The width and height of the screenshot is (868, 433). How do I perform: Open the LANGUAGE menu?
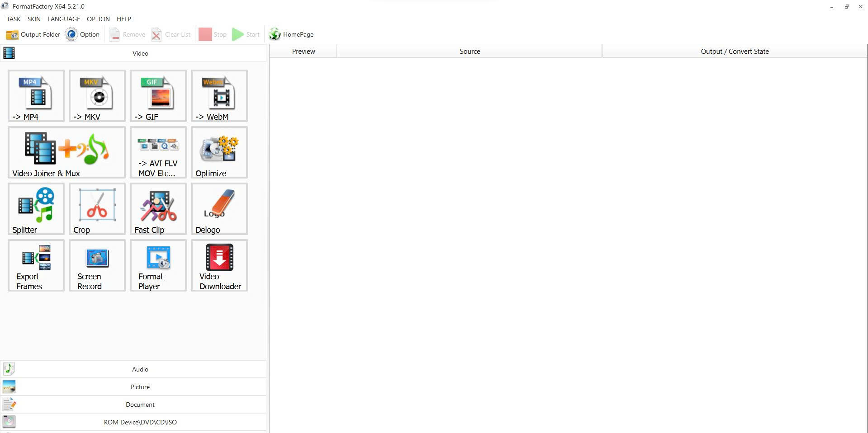tap(64, 19)
